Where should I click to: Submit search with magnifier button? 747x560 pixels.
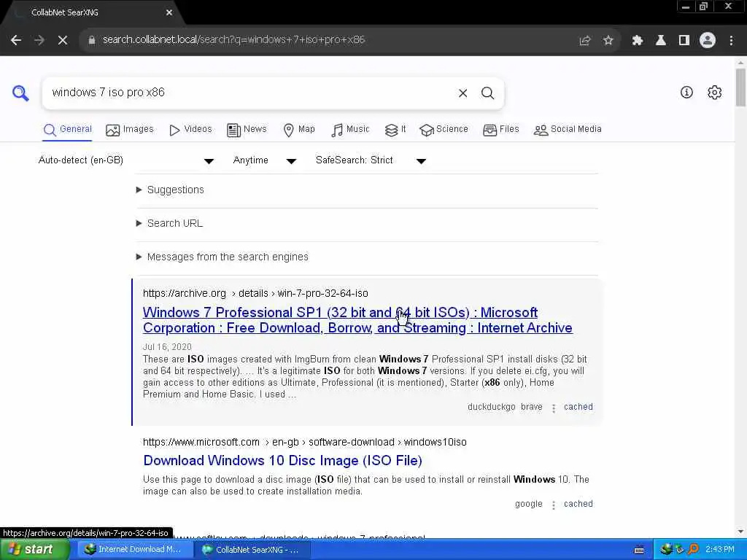[487, 93]
